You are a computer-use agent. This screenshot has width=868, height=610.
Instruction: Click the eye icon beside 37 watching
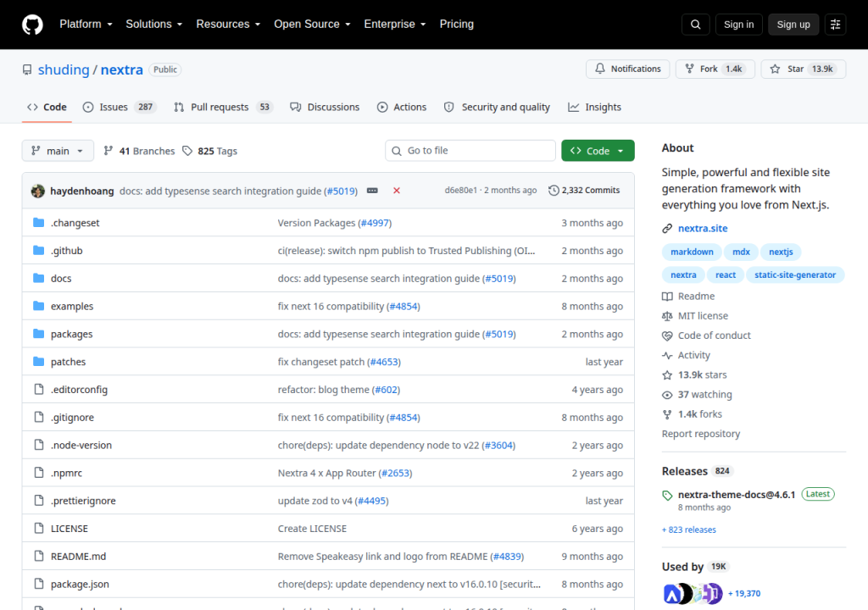click(x=667, y=395)
